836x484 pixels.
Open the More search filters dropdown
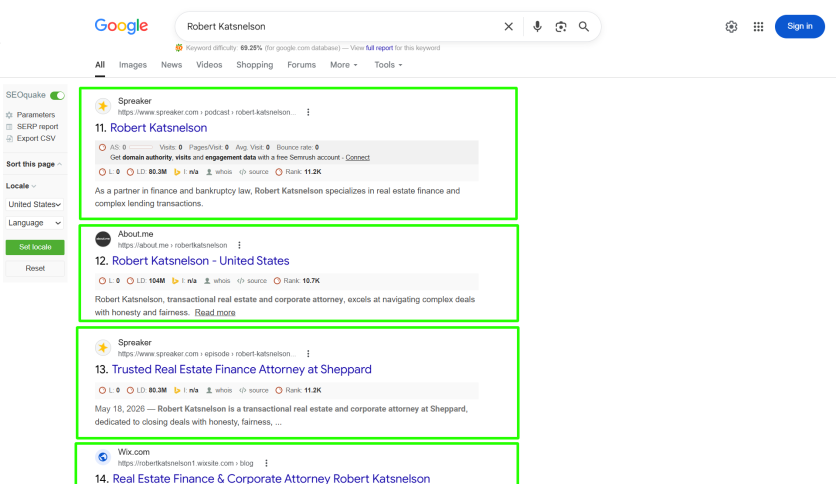click(344, 65)
